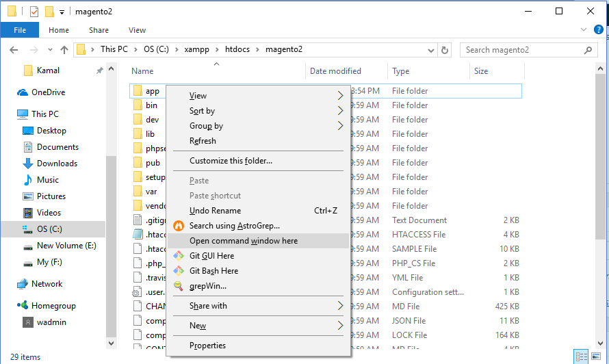This screenshot has height=364, width=609.
Task: Click the Homegroup icon in sidebar
Action: coord(23,305)
